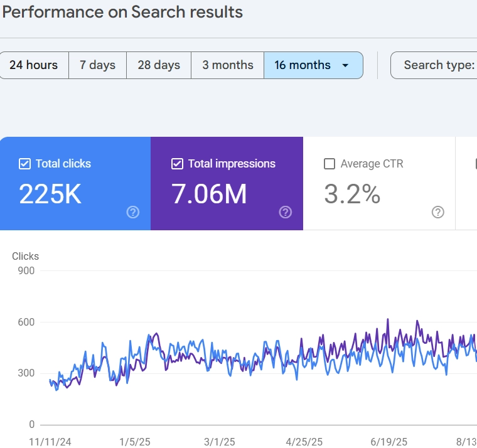
Task: Click the highest impressions peak on the chart
Action: pos(388,319)
